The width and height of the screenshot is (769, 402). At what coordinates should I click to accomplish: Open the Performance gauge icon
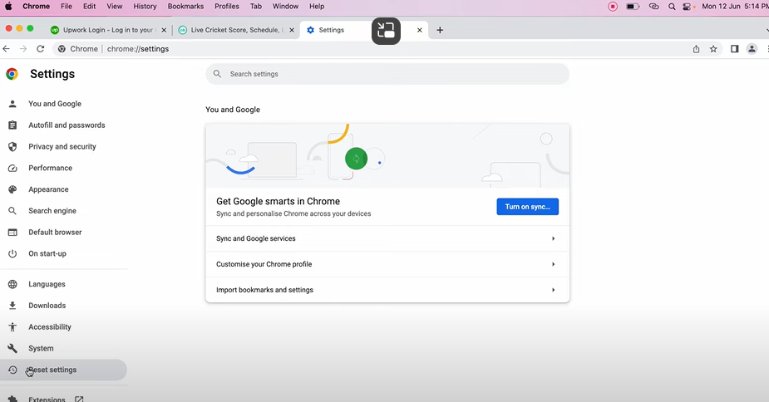(13, 168)
